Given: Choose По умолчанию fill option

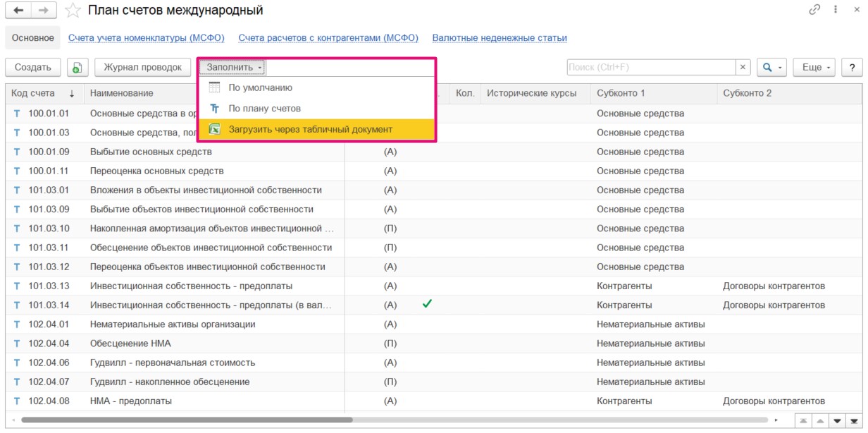Looking at the screenshot, I should pyautogui.click(x=260, y=88).
